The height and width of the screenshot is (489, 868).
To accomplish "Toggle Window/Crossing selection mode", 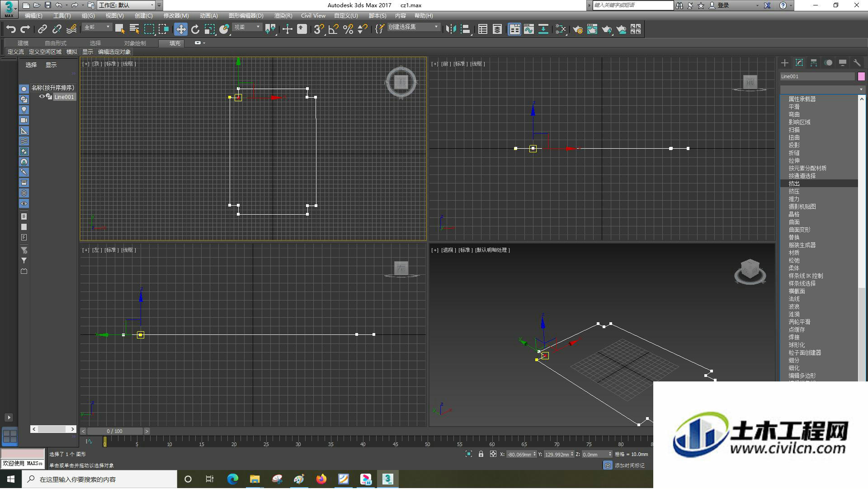I will point(164,29).
